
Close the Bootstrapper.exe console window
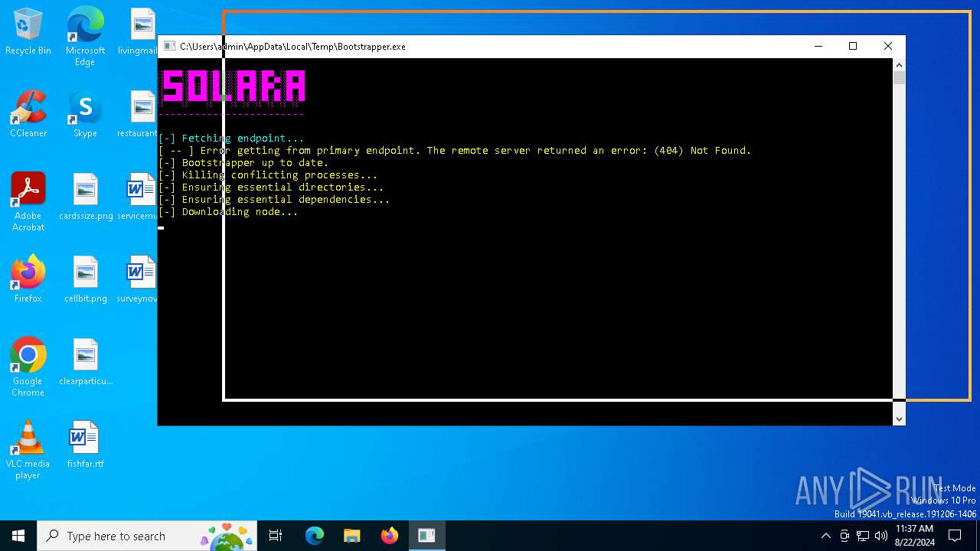(x=888, y=47)
